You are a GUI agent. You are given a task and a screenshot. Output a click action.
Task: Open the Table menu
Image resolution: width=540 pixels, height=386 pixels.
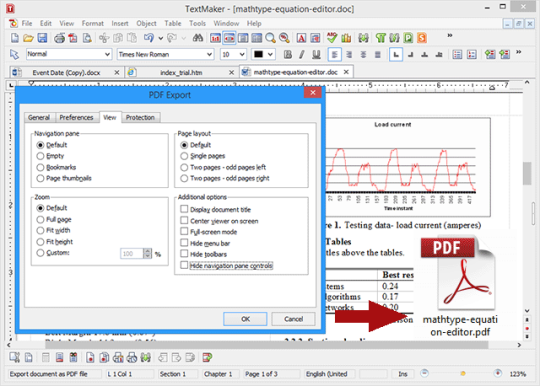click(x=173, y=23)
